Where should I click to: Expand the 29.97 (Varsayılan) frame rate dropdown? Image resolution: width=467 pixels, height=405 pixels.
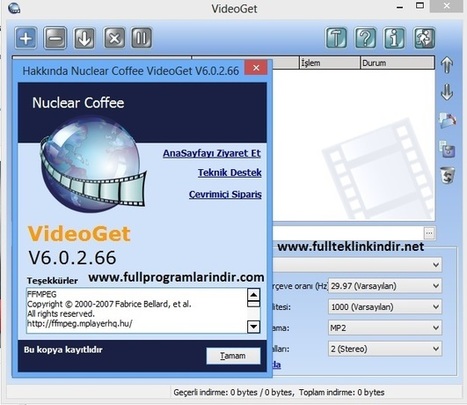click(x=385, y=286)
